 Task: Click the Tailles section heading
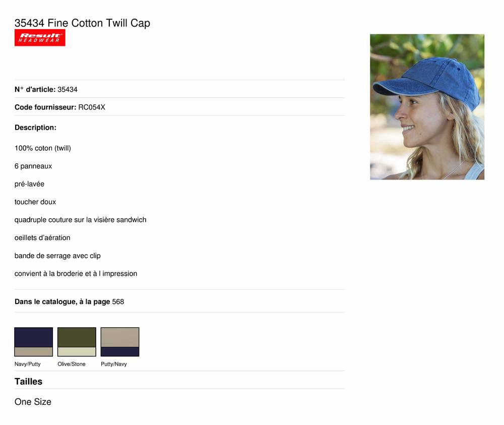coord(28,381)
